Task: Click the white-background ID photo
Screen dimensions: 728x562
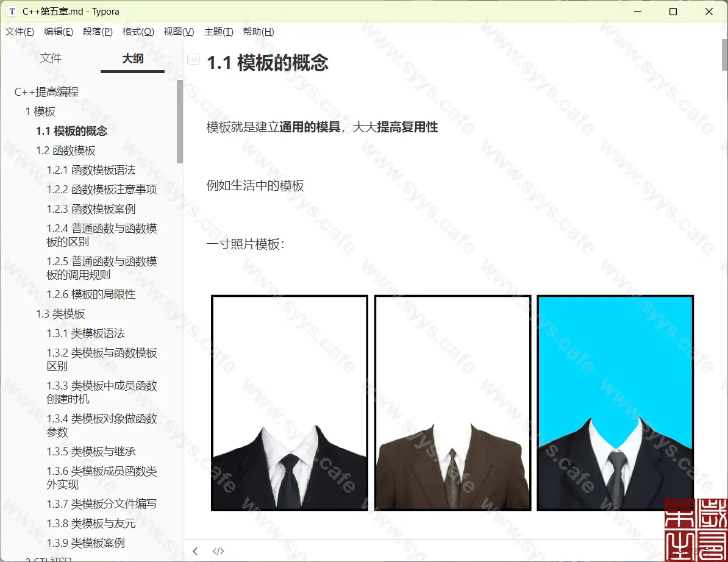Action: 289,402
